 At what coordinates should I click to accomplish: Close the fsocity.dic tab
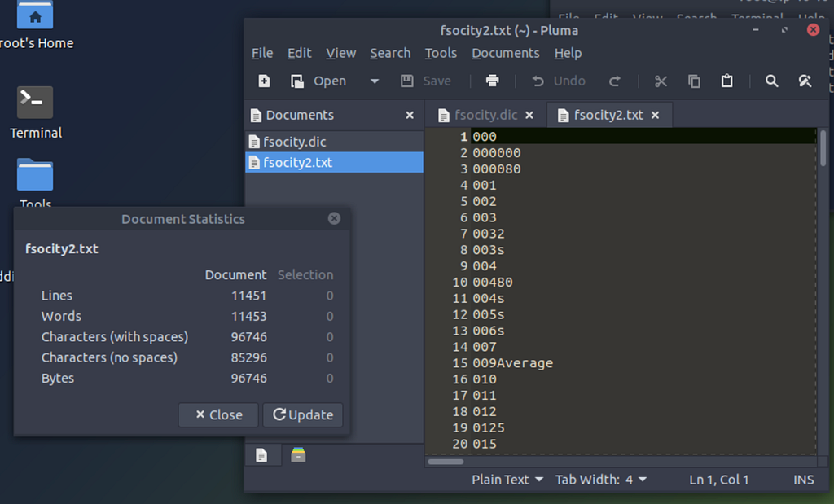529,115
